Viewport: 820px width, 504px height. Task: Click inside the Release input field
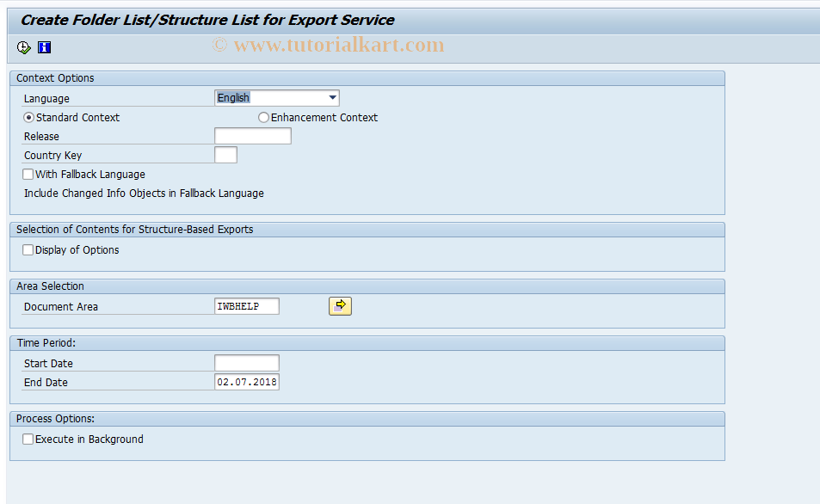point(252,135)
